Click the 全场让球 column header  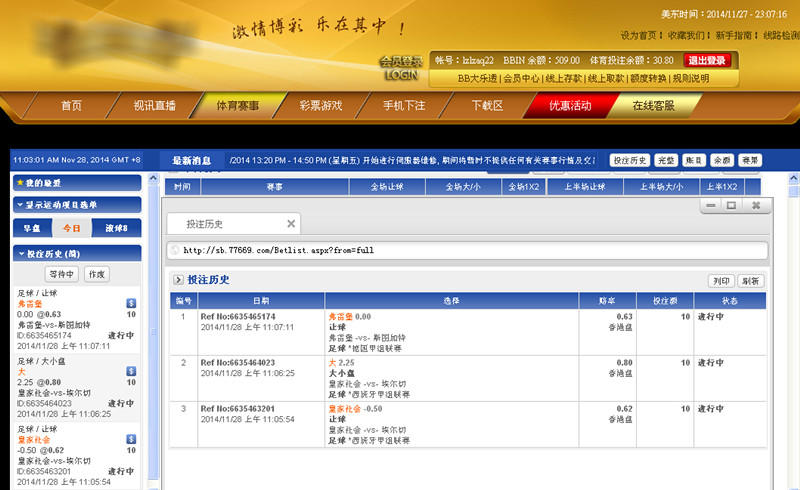[387, 187]
